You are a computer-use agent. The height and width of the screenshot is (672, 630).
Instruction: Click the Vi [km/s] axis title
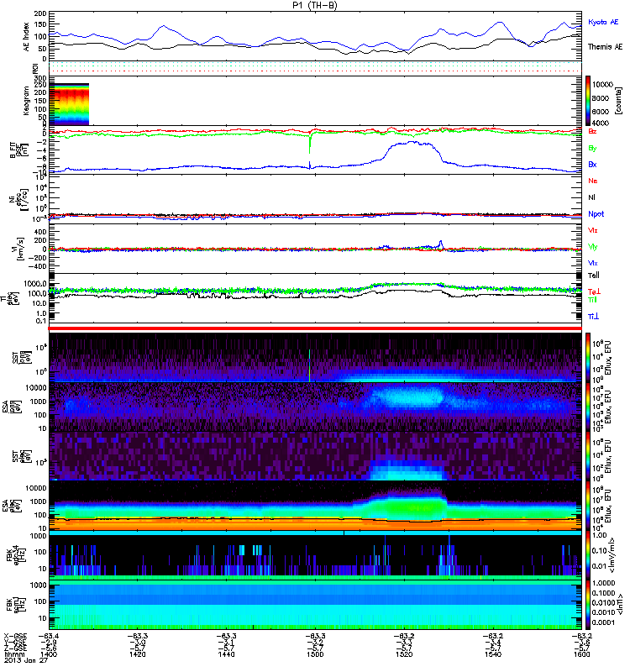[19, 249]
